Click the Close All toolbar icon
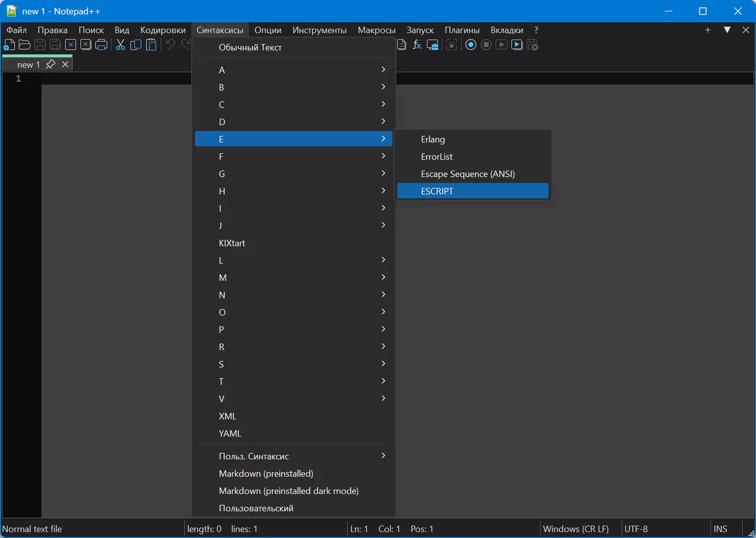Screen dimensions: 756x538 tap(86, 45)
